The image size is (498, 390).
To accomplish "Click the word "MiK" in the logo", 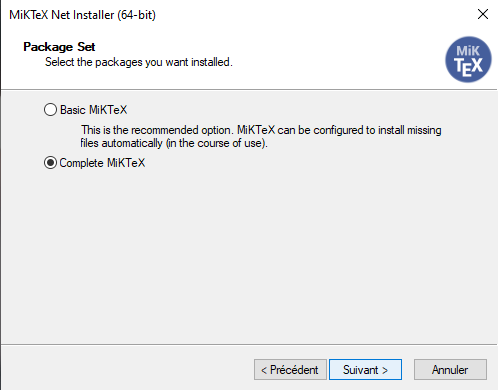I will 468,51.
